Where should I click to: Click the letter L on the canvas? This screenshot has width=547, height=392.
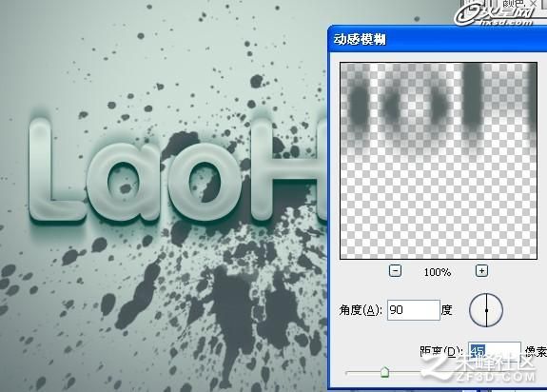[x=55, y=170]
